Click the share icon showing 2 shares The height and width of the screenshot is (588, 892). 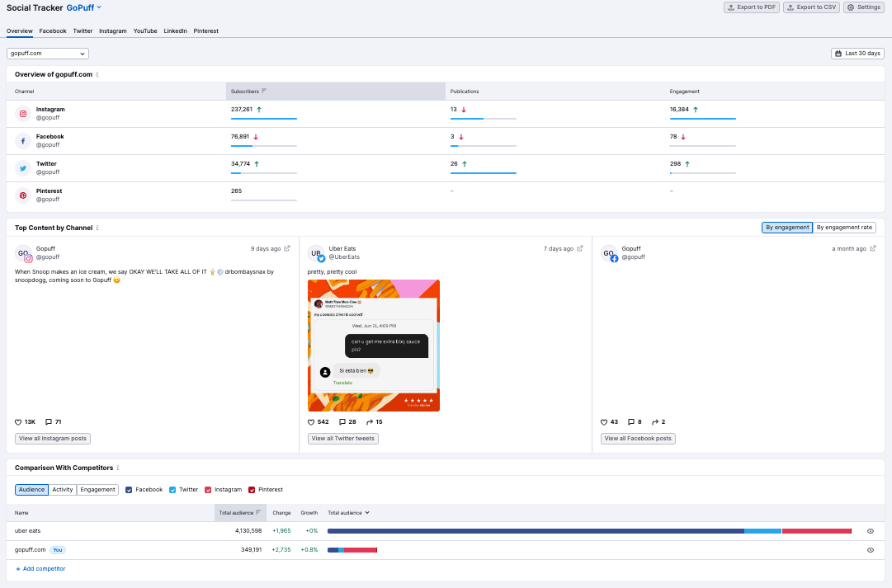tap(655, 422)
